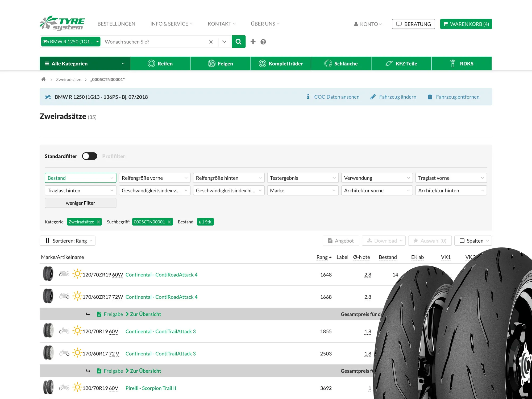The image size is (532, 399).
Task: Open the KONTAKT menu
Action: point(222,24)
